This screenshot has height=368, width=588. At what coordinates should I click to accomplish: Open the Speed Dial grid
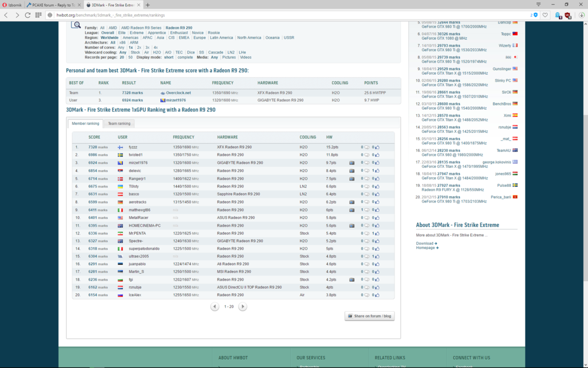38,15
